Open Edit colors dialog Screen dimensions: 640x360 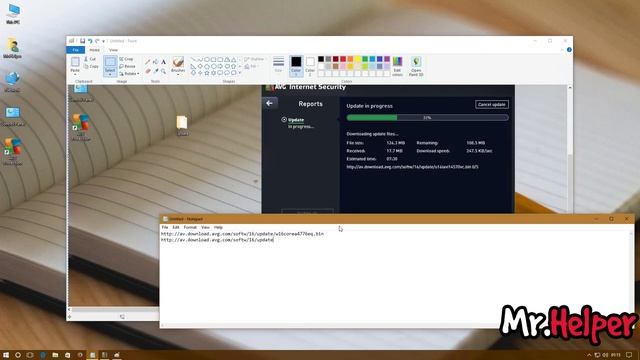pyautogui.click(x=397, y=66)
